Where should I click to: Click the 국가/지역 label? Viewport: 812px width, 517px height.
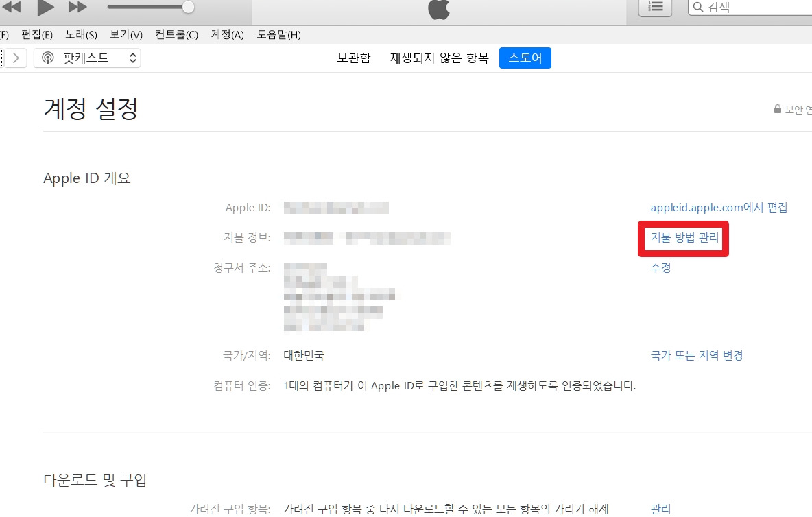pyautogui.click(x=247, y=356)
